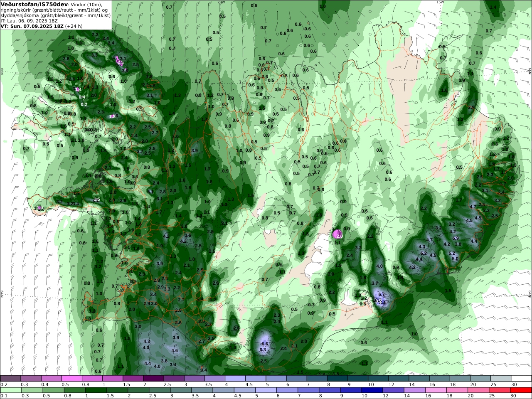Click the white snow legend swatch labeled 30
532x399 pixels.
[521, 378]
